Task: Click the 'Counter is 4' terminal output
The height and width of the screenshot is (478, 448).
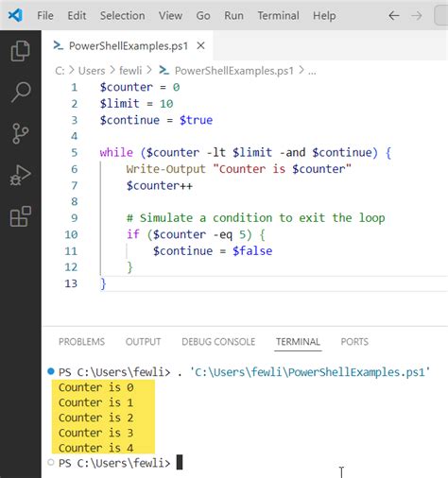Action: (96, 448)
